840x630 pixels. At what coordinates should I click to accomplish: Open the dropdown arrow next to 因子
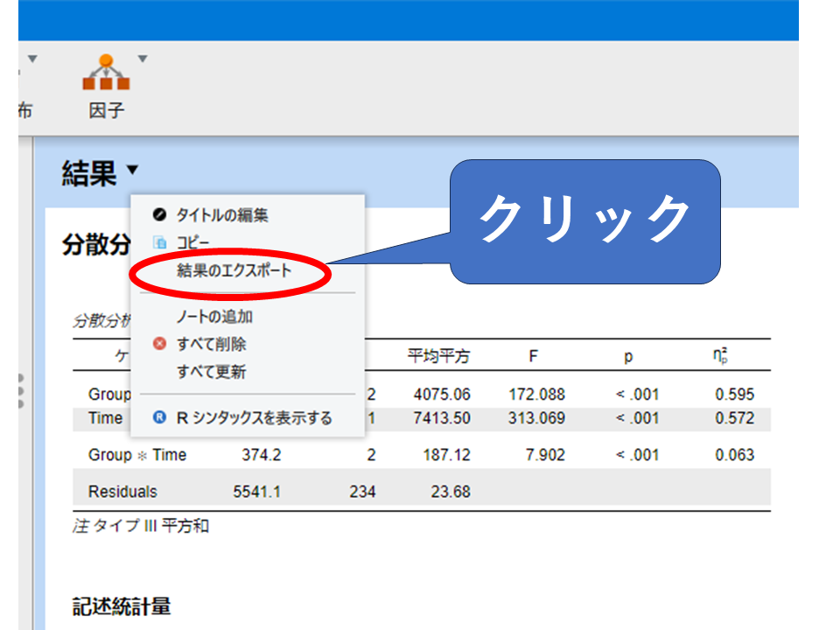(x=143, y=59)
